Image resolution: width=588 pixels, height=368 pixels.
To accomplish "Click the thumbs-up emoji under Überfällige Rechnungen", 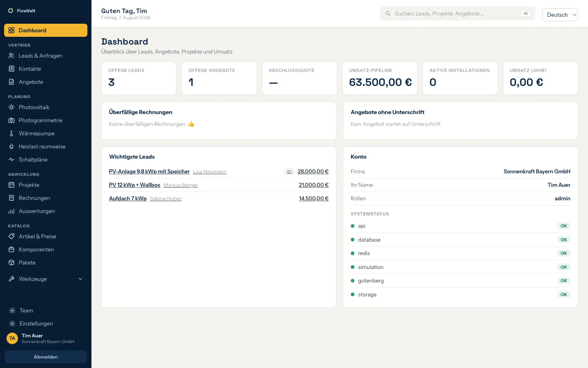I will 191,124.
